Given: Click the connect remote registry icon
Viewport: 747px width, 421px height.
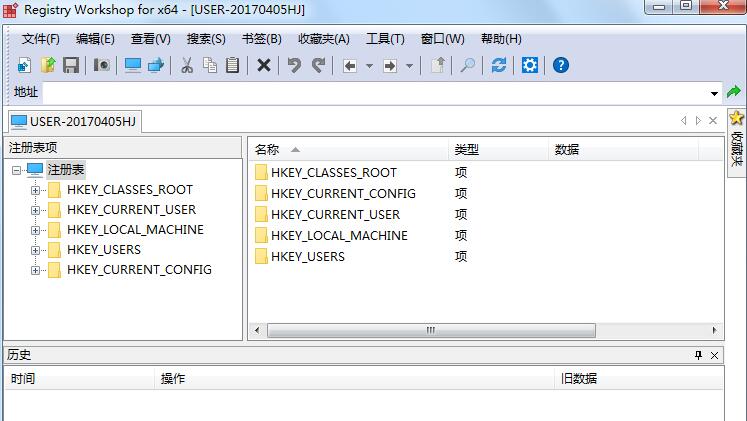Looking at the screenshot, I should pyautogui.click(x=156, y=65).
